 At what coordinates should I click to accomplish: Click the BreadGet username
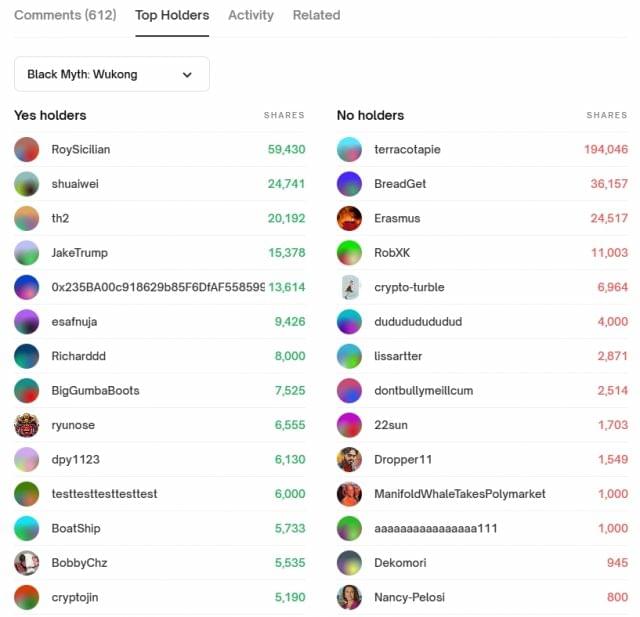(400, 184)
